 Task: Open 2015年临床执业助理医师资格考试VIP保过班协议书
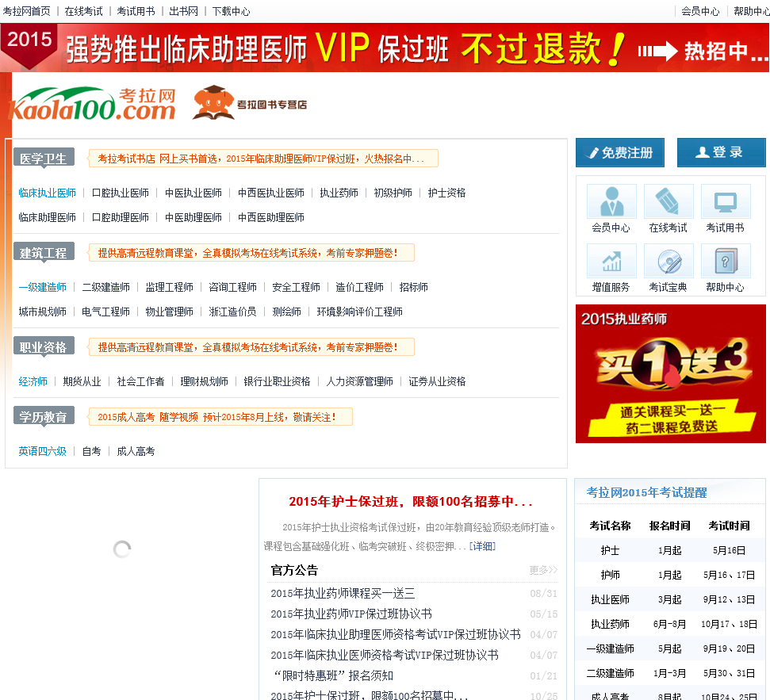point(396,635)
